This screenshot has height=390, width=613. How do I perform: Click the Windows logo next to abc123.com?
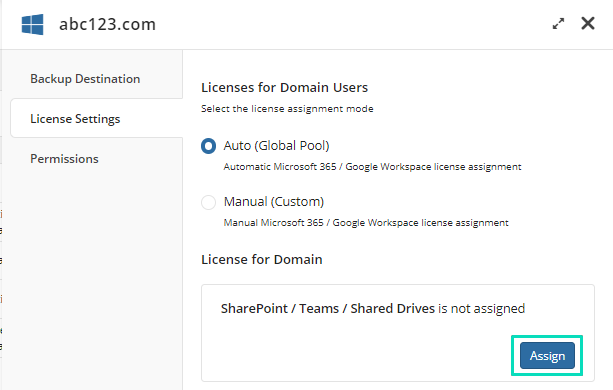click(32, 25)
